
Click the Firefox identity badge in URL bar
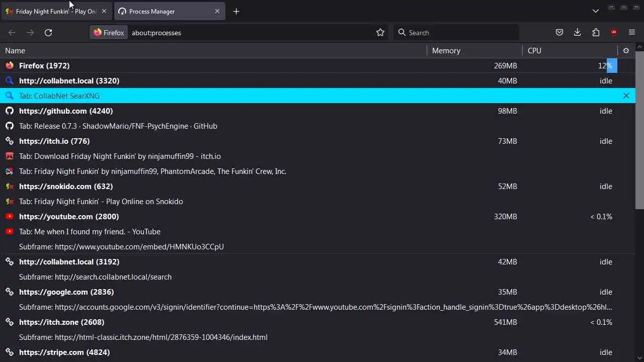109,32
